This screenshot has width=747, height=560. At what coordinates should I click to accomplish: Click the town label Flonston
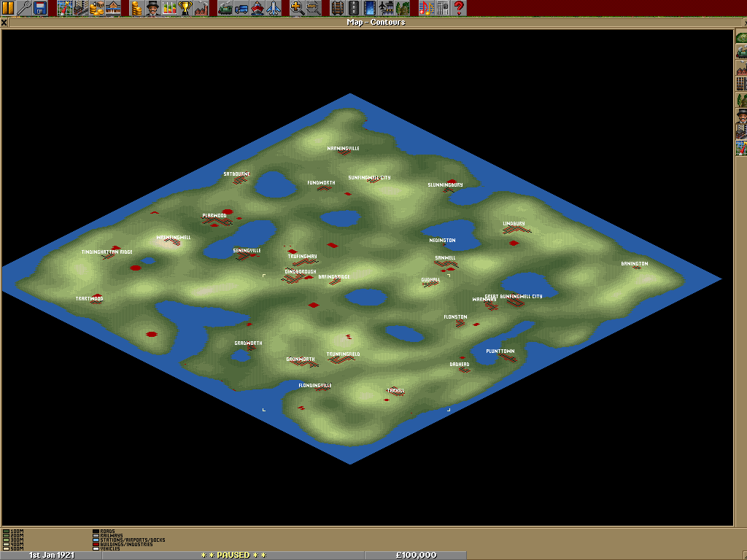pos(455,317)
